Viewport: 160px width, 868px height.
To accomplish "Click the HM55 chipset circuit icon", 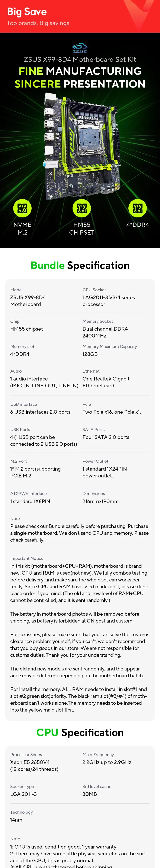I will [82, 208].
